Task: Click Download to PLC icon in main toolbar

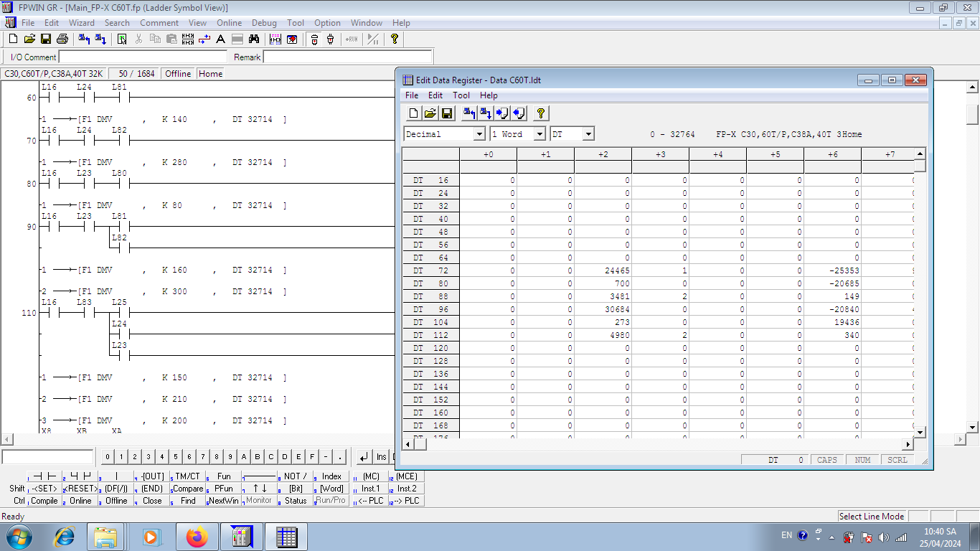Action: click(101, 39)
